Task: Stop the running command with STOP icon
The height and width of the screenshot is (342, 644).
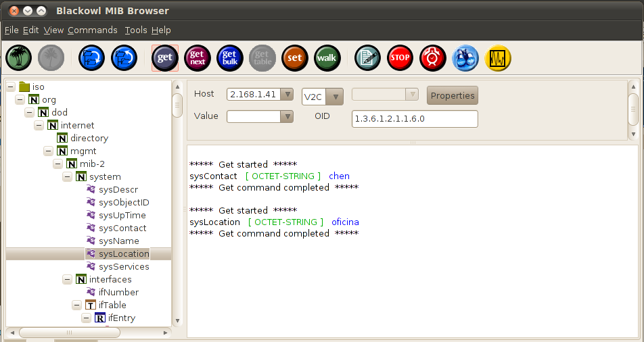Action: [x=400, y=58]
